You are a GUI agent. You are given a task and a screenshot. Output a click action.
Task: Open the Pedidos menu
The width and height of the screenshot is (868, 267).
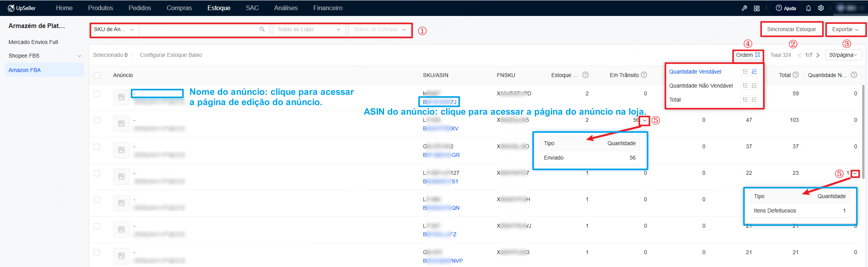pos(140,8)
